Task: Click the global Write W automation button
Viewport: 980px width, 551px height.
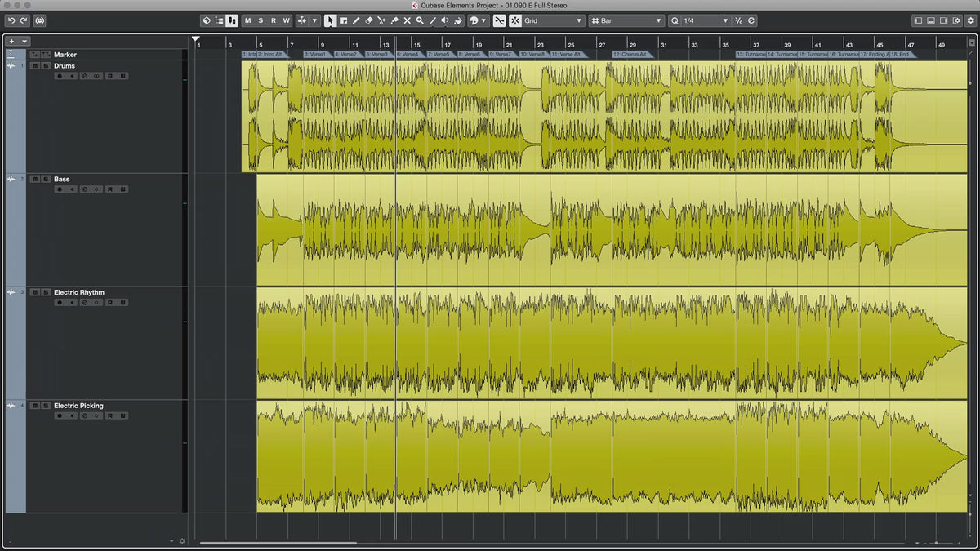Action: 286,20
